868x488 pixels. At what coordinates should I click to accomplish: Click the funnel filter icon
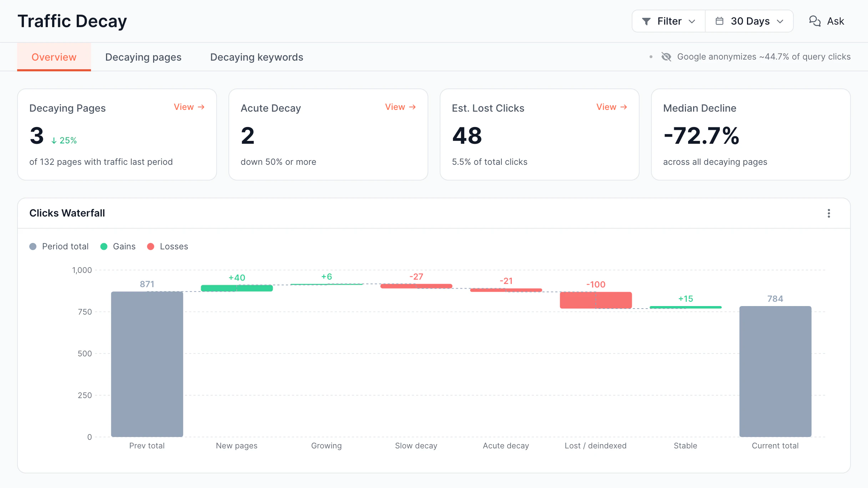pos(646,21)
